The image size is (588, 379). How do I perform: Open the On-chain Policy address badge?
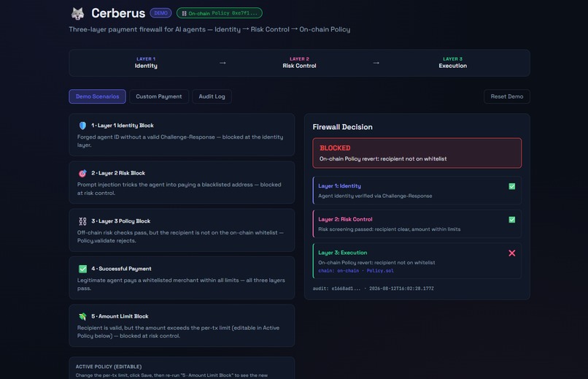[x=220, y=13]
